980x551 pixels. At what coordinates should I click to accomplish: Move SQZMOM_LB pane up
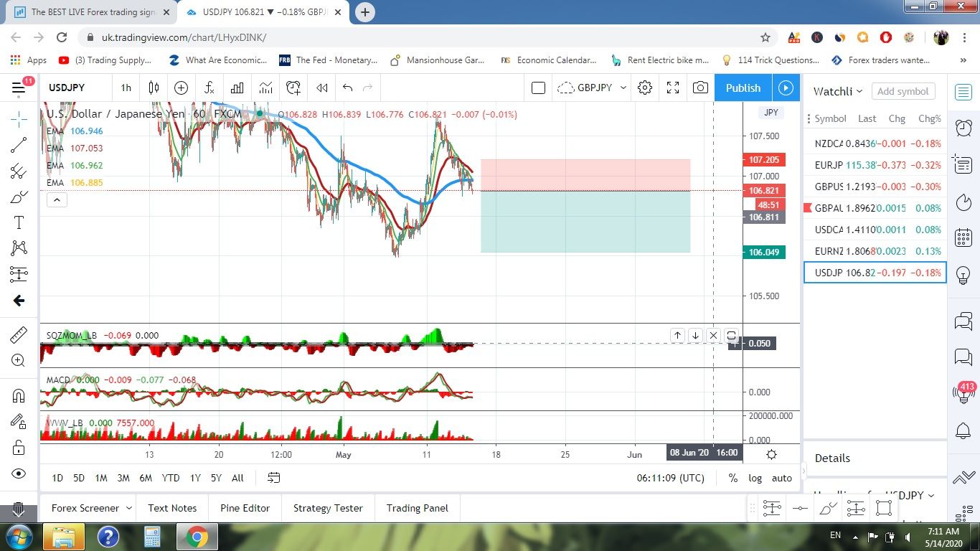(677, 335)
